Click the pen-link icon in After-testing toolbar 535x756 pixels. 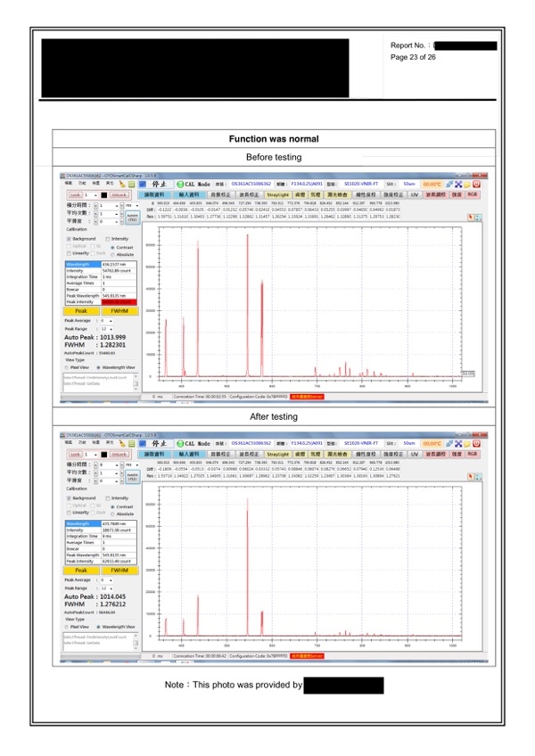tap(449, 444)
